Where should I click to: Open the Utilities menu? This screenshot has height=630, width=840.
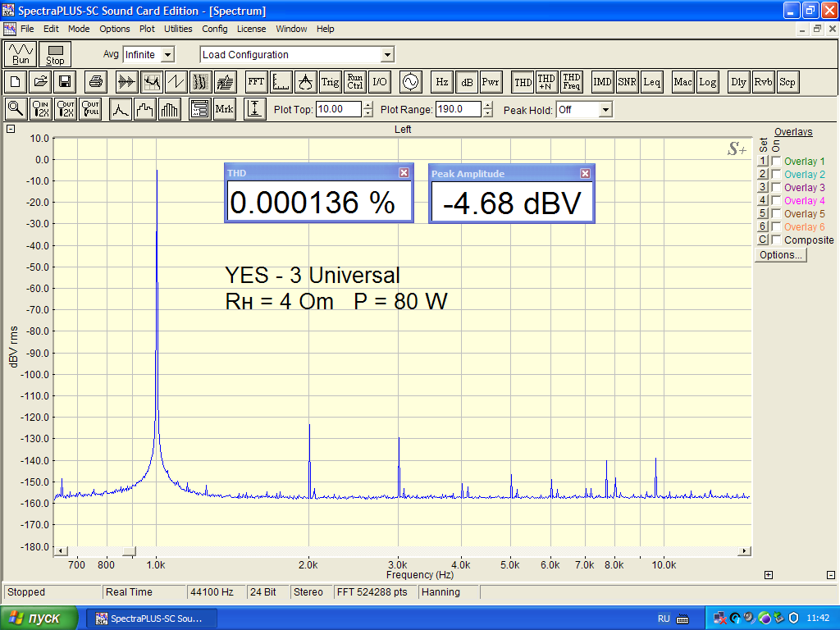click(178, 29)
